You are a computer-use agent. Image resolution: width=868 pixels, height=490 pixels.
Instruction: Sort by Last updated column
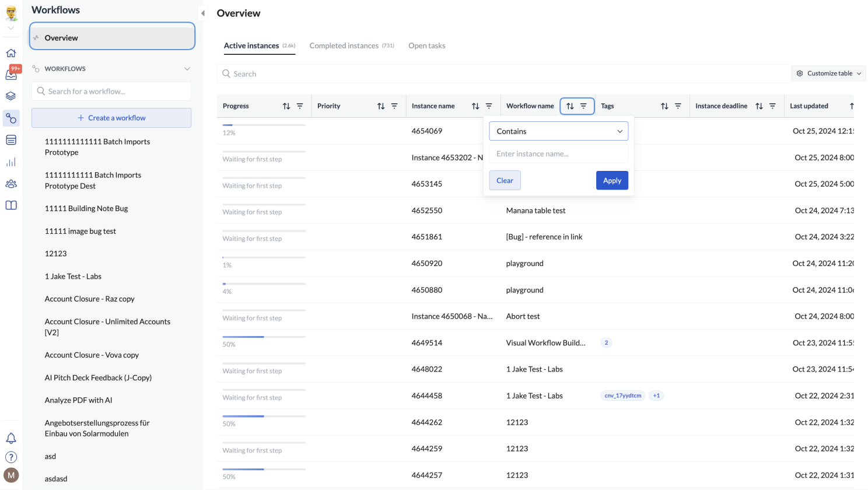click(851, 106)
